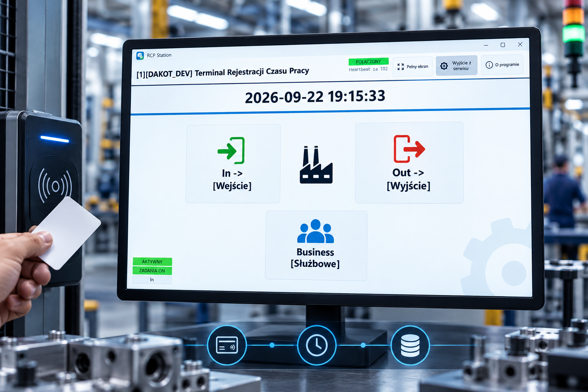Exit service mode via Wyjście z serwisu
The height and width of the screenshot is (392, 588).
tap(456, 65)
